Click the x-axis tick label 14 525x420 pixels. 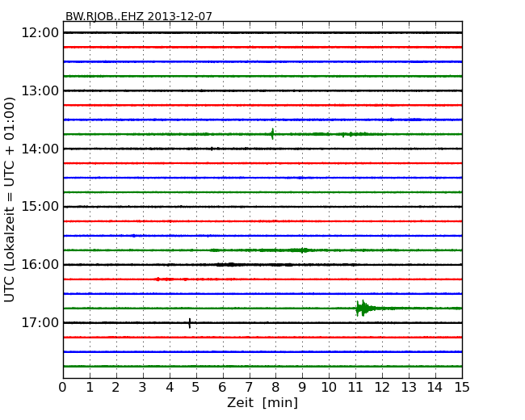tap(435, 388)
